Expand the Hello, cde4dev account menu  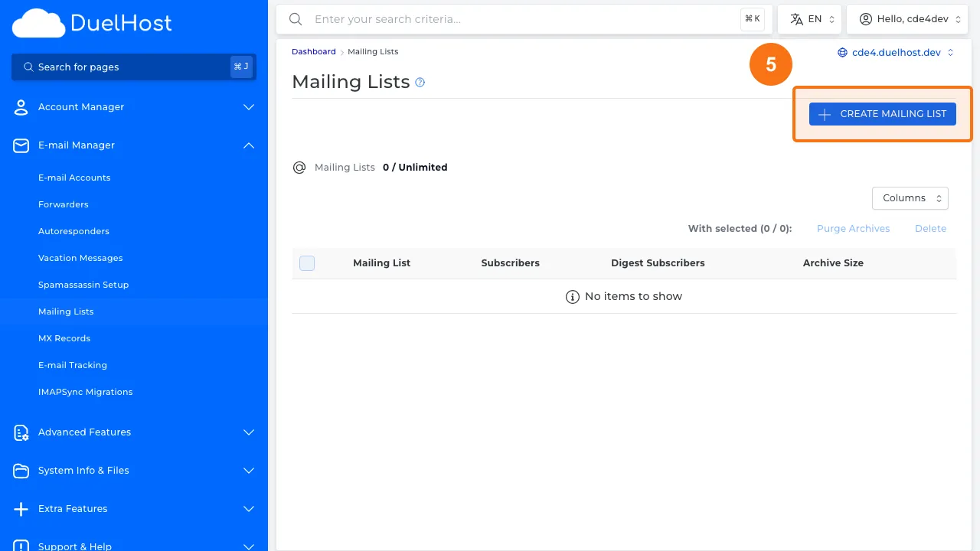(907, 18)
